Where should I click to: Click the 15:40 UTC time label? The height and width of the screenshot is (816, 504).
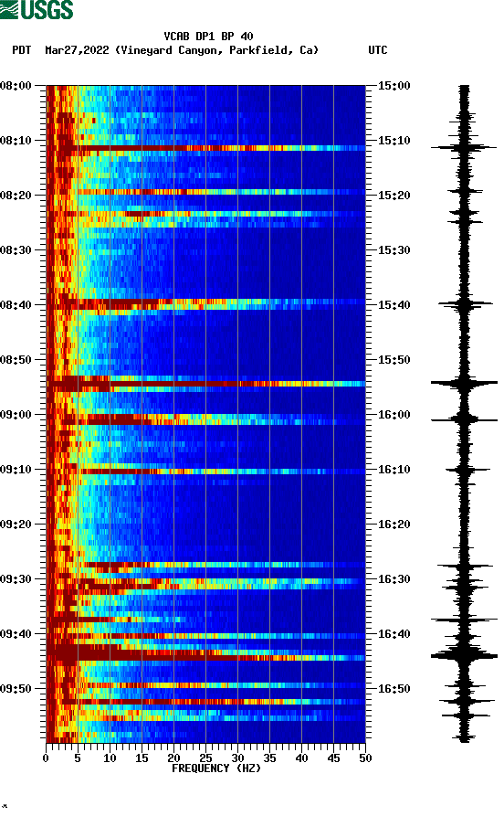(x=394, y=305)
